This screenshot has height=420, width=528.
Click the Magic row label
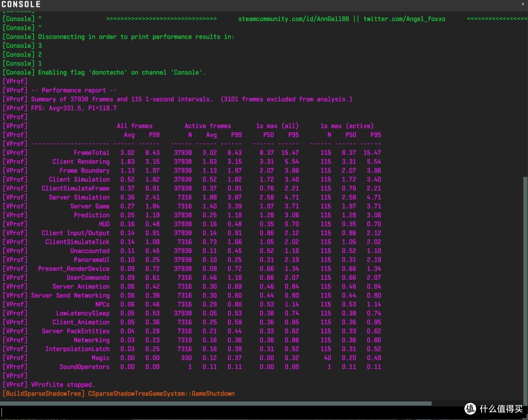tap(100, 358)
